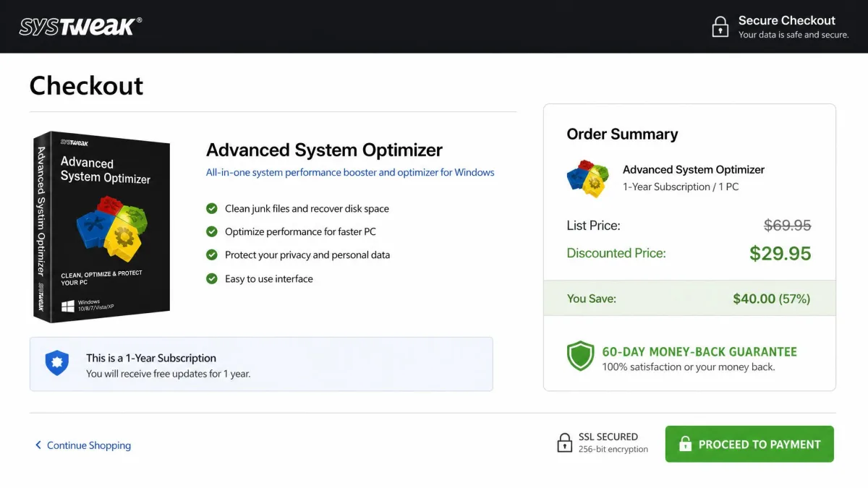Viewport: 868px width, 488px height.
Task: Click the Proceed to Payment button
Action: 749,444
